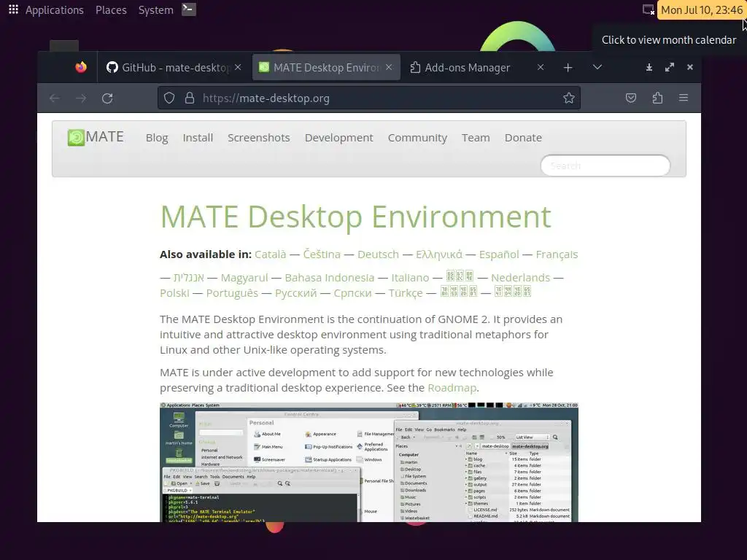This screenshot has height=560, width=747.
Task: Click the applications grid icon
Action: click(x=13, y=9)
